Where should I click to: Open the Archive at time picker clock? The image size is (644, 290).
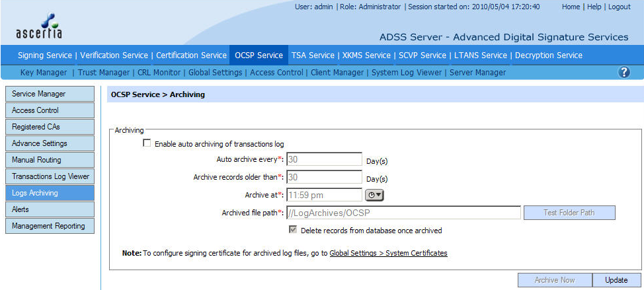click(x=374, y=195)
